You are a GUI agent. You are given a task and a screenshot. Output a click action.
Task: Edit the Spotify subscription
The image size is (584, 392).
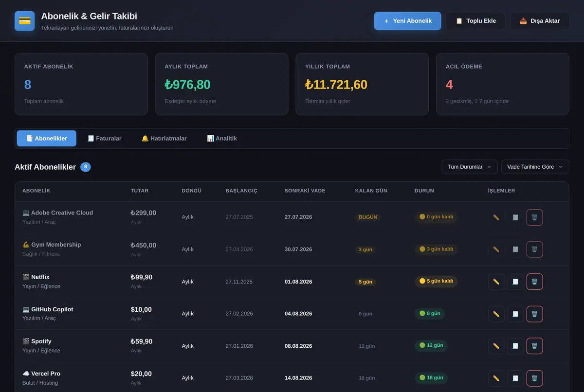pyautogui.click(x=496, y=346)
